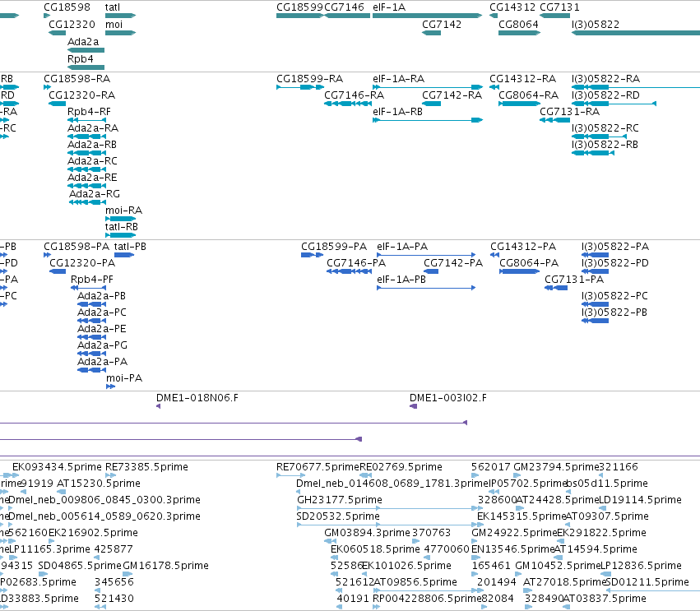Click the CG18599 gene label
Viewport: 700px width, 611px height.
pos(299,7)
